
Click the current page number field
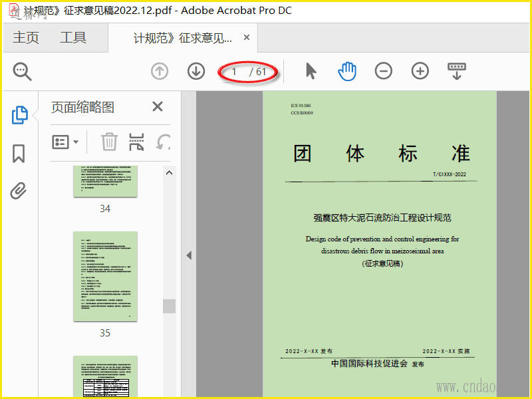coord(234,72)
